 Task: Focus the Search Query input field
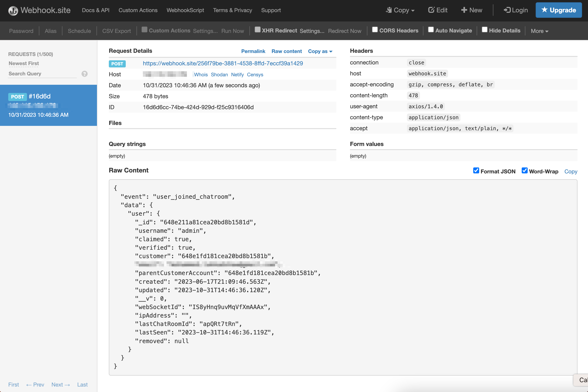point(42,74)
